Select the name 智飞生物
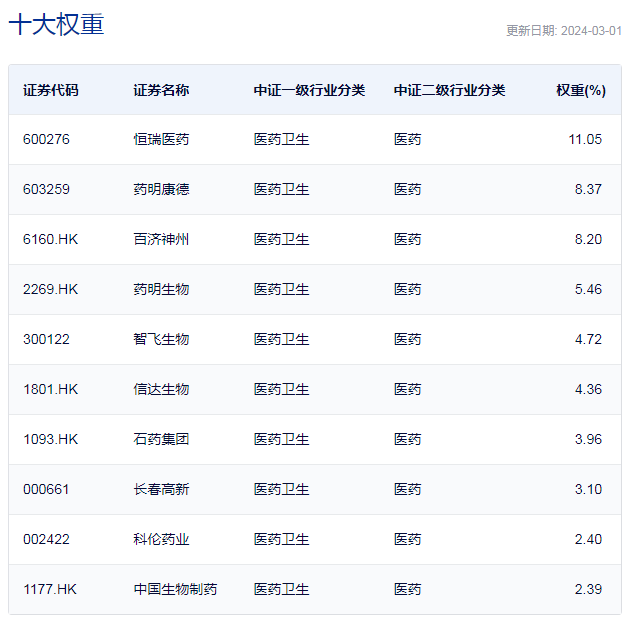Viewport: 630px width, 620px height. (x=161, y=339)
